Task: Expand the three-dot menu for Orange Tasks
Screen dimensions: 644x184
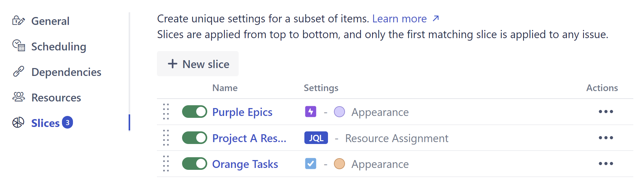Action: click(x=606, y=164)
